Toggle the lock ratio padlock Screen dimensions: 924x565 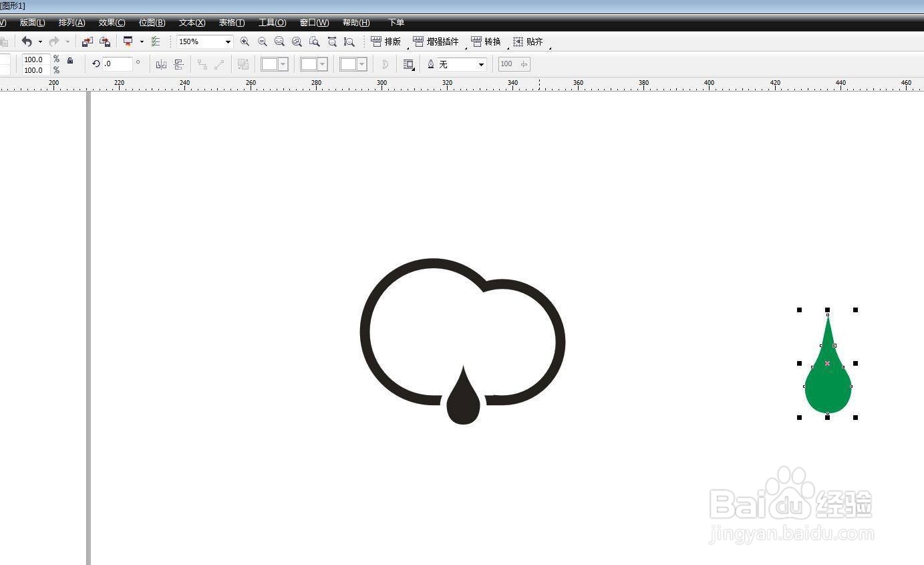coord(70,61)
